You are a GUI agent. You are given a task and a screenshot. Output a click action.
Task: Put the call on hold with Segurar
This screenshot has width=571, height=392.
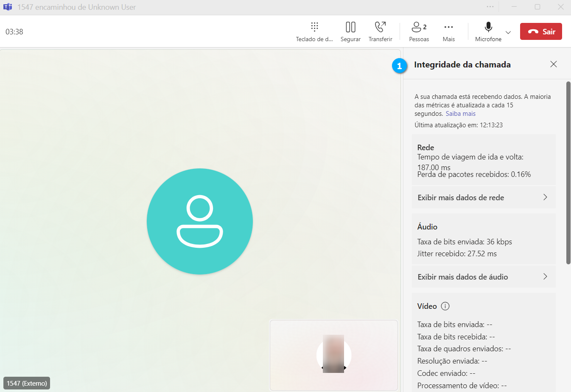point(350,31)
